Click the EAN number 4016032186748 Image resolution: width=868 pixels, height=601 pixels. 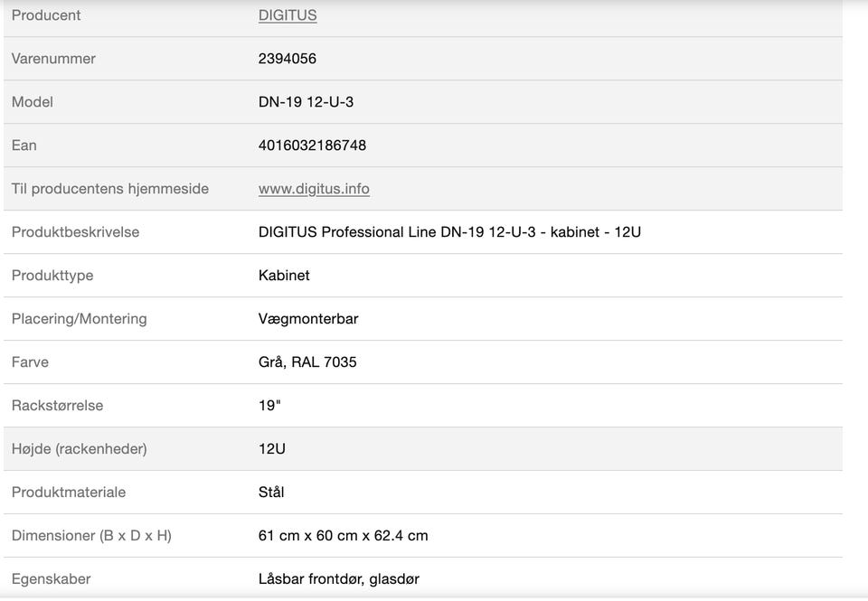[x=312, y=146]
